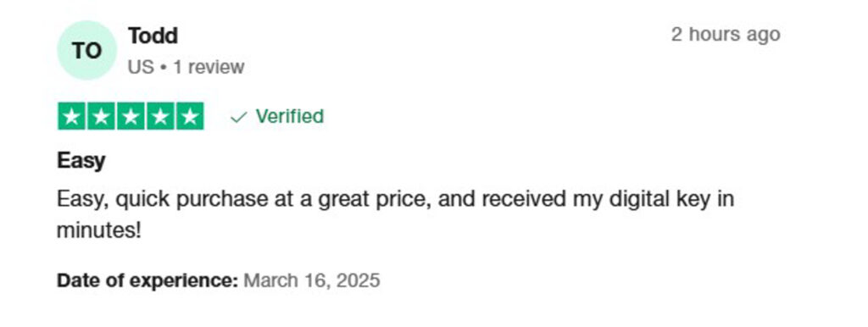
Task: Click the first green rating star
Action: coord(71,116)
